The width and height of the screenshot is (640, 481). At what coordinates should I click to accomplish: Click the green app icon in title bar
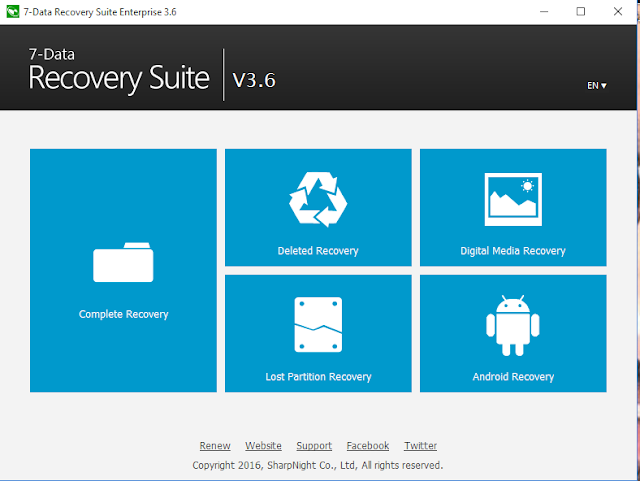point(13,11)
